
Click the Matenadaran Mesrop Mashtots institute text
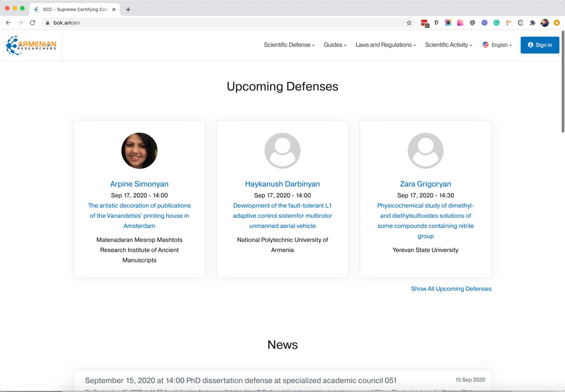click(139, 250)
